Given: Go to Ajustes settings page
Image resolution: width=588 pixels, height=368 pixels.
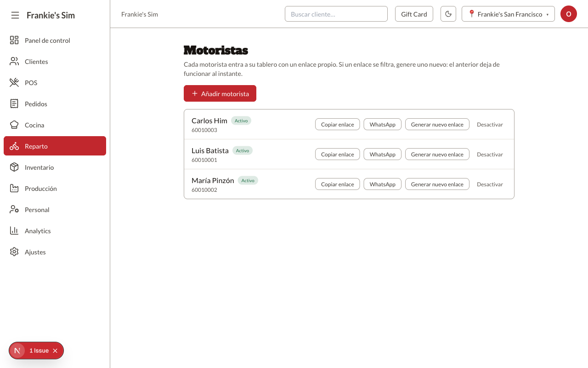Looking at the screenshot, I should click(55, 252).
